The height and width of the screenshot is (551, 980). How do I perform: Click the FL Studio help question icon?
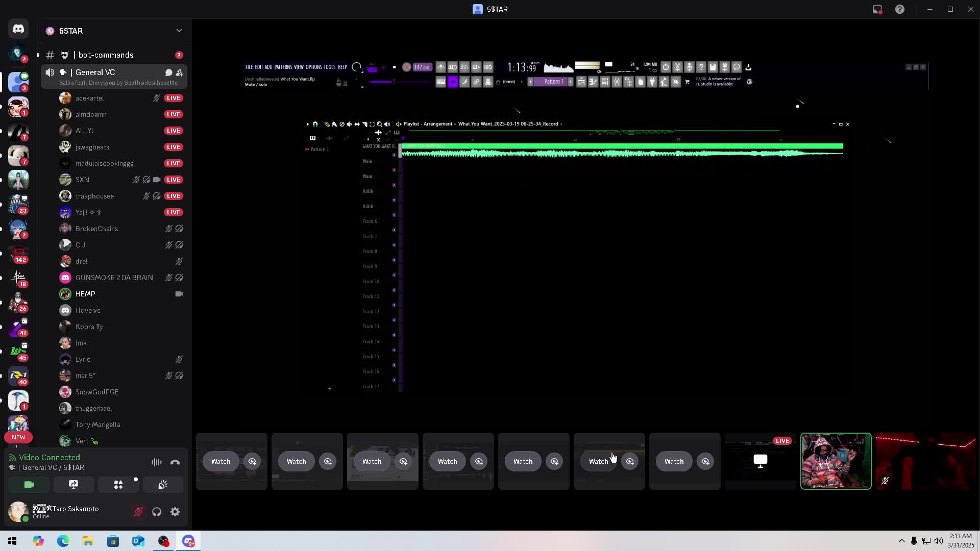[701, 67]
